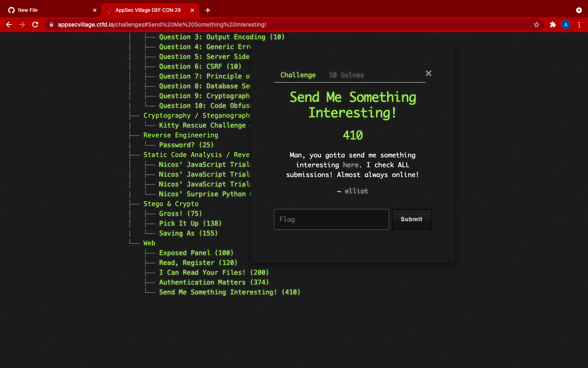Bookmark this page with star icon
588x368 pixels.
(537, 25)
